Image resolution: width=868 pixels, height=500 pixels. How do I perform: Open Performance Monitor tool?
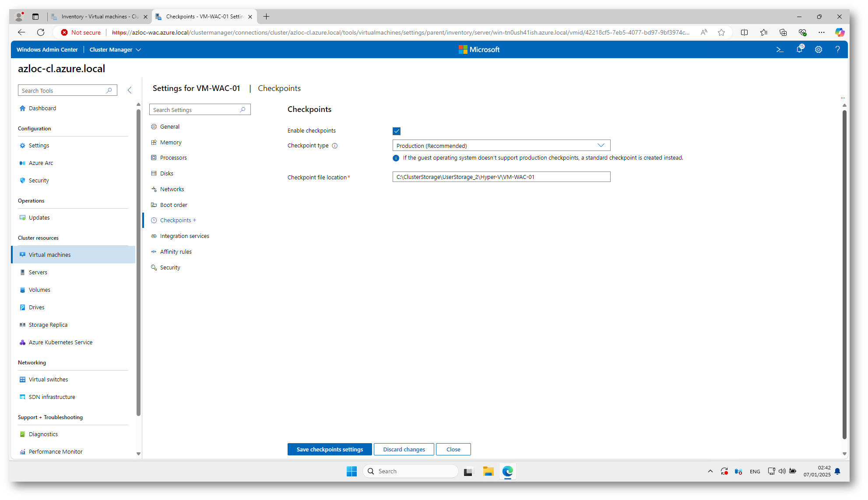56,452
